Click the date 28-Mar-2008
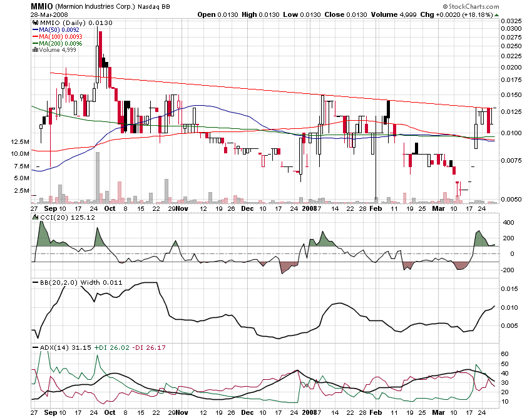532x418 pixels. [49, 14]
